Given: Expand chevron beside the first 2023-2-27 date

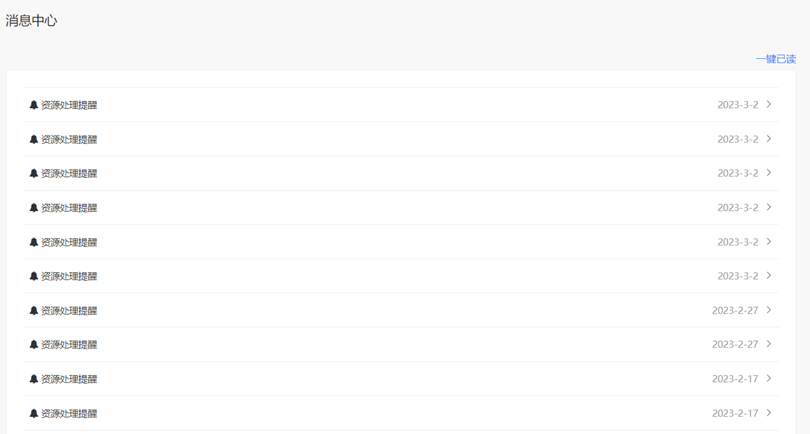Looking at the screenshot, I should coord(769,310).
